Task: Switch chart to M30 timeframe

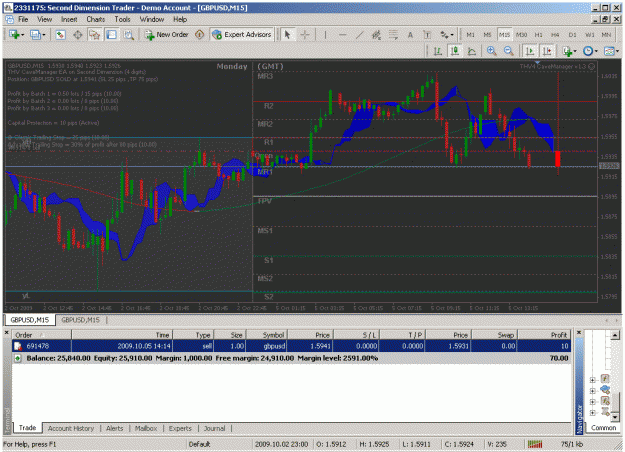Action: pyautogui.click(x=521, y=35)
